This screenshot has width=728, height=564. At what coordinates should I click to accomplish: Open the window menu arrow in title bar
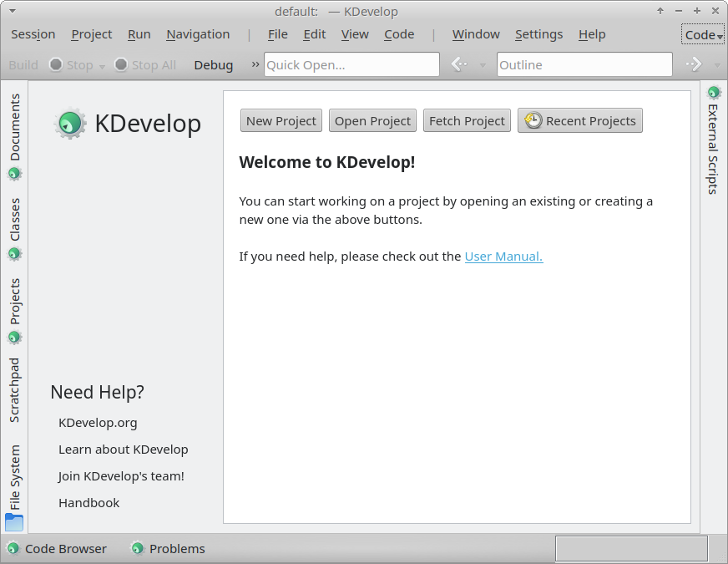[13, 11]
